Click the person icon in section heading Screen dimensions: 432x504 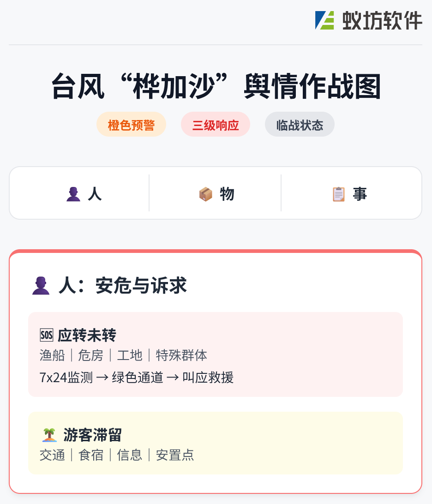click(41, 286)
